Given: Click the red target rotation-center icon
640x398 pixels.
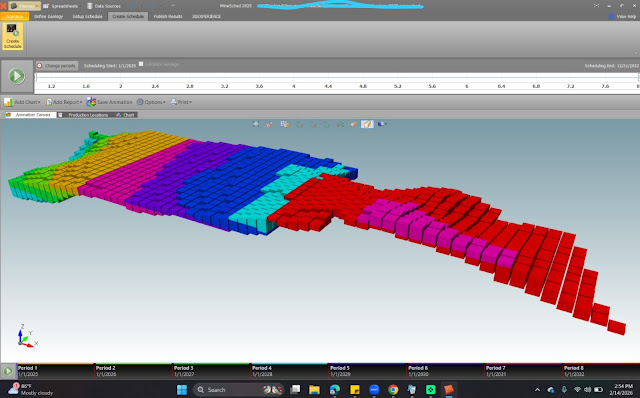Looking at the screenshot, I should coord(269,124).
